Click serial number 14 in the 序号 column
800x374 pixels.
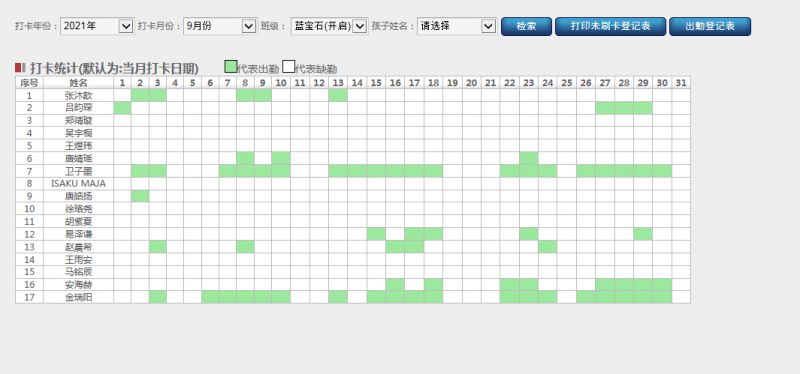tap(29, 259)
